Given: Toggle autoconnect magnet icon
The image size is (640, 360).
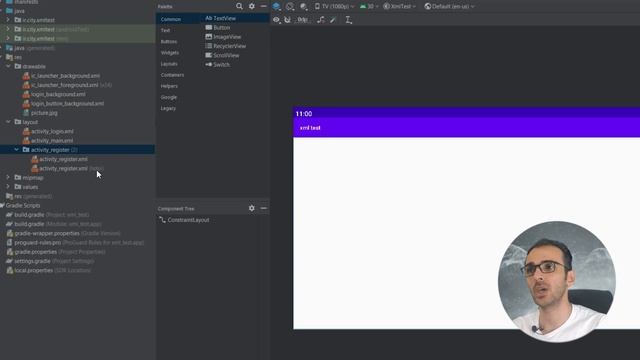Looking at the screenshot, I should point(287,20).
